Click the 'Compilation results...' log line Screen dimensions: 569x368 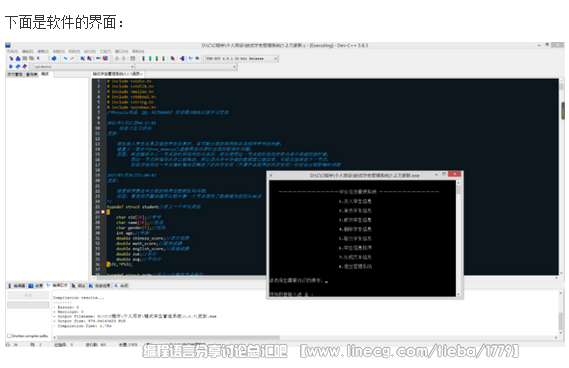[x=78, y=298]
